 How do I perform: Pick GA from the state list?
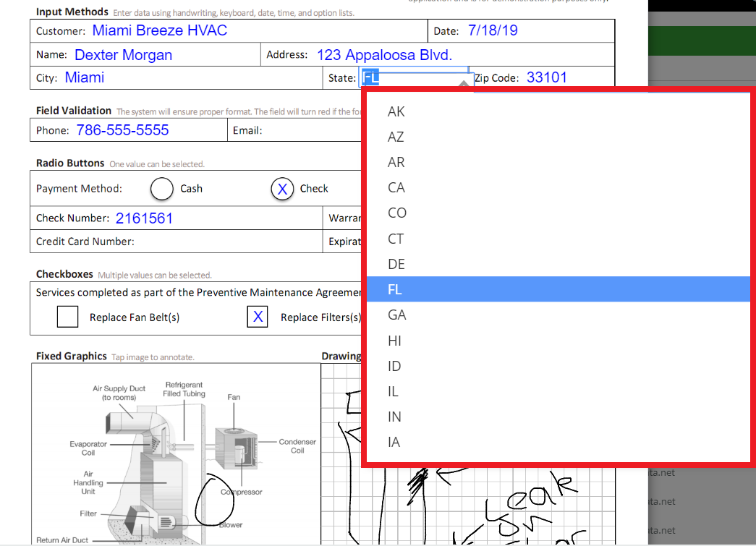tap(558, 315)
